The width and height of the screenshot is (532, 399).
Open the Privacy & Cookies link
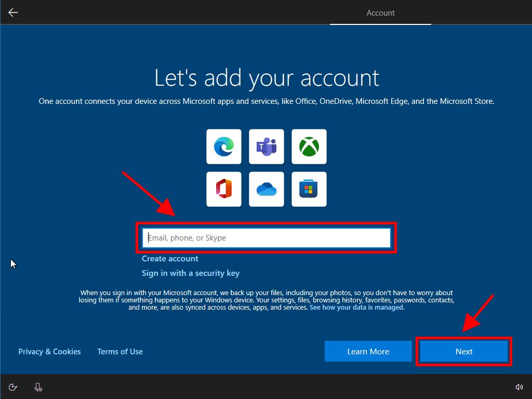[49, 352]
